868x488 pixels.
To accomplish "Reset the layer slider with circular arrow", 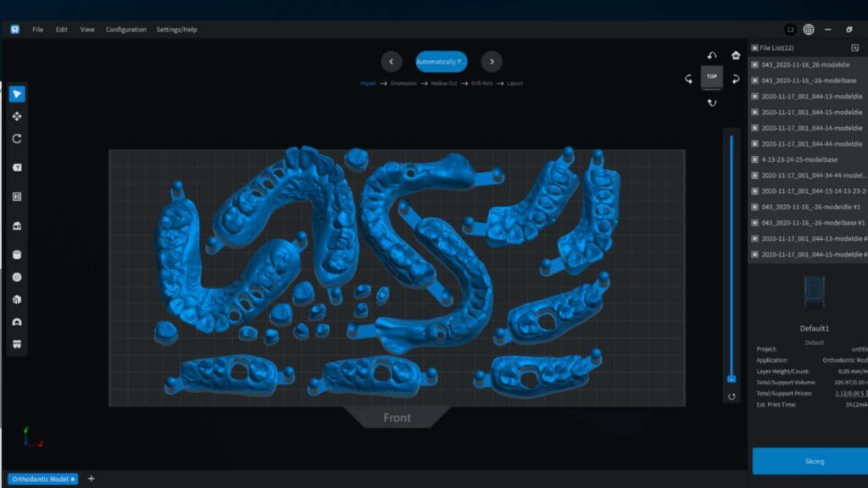I will (x=732, y=396).
